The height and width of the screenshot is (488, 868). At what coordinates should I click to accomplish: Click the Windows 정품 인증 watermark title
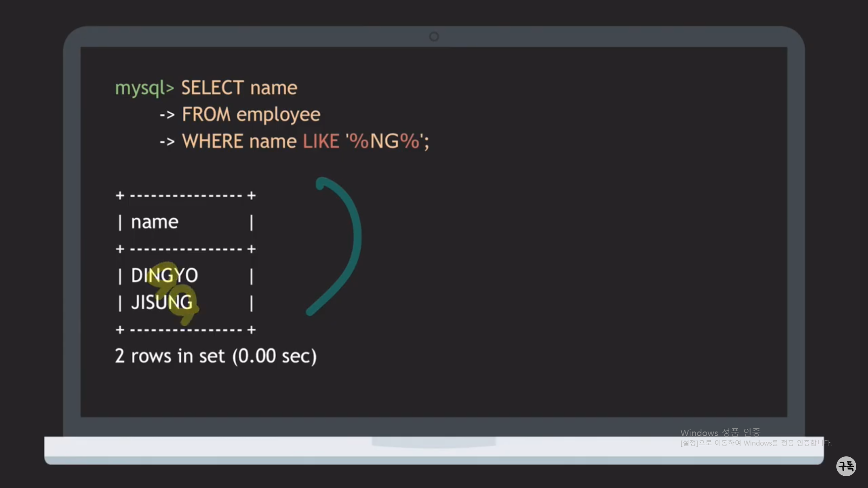720,432
